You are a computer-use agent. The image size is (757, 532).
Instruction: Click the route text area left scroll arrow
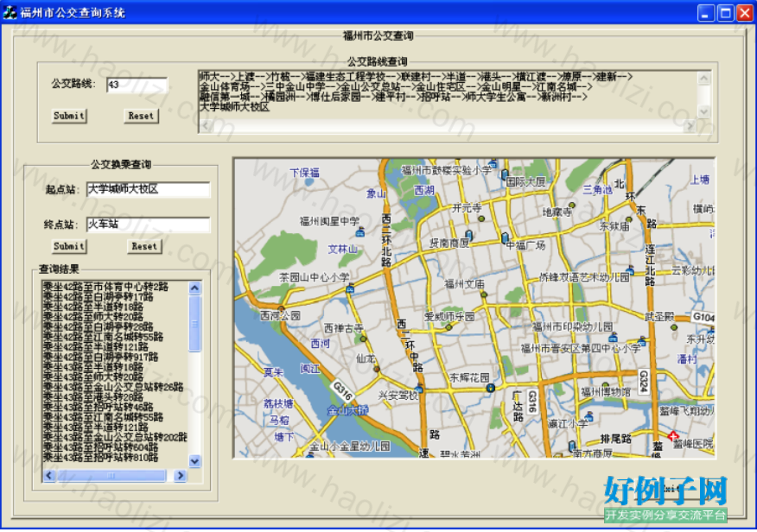[205, 126]
